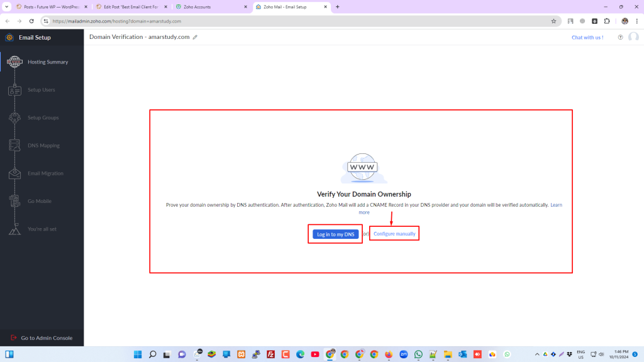The height and width of the screenshot is (362, 644).
Task: Select the Zoho Mail - Email Setup tab
Action: 291,7
